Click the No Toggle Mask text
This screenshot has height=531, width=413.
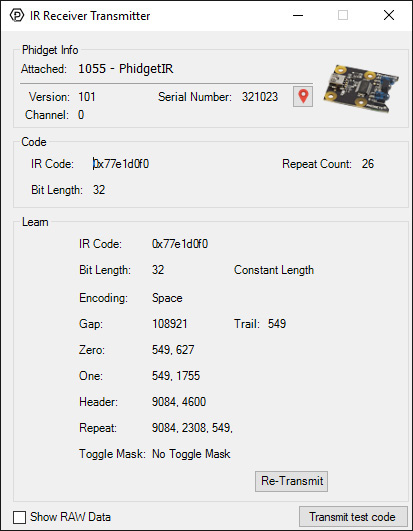pos(191,454)
